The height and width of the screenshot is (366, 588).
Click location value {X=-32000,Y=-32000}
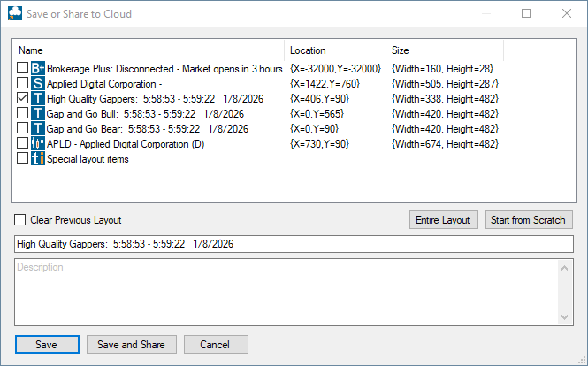(x=336, y=69)
